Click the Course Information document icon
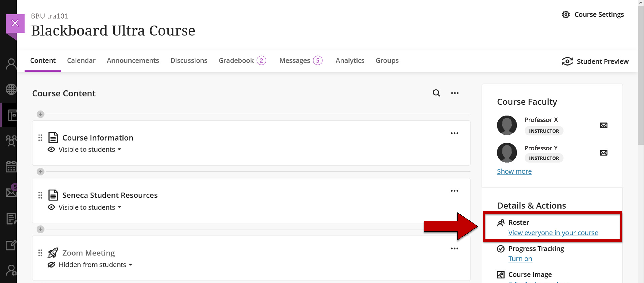 [x=53, y=138]
